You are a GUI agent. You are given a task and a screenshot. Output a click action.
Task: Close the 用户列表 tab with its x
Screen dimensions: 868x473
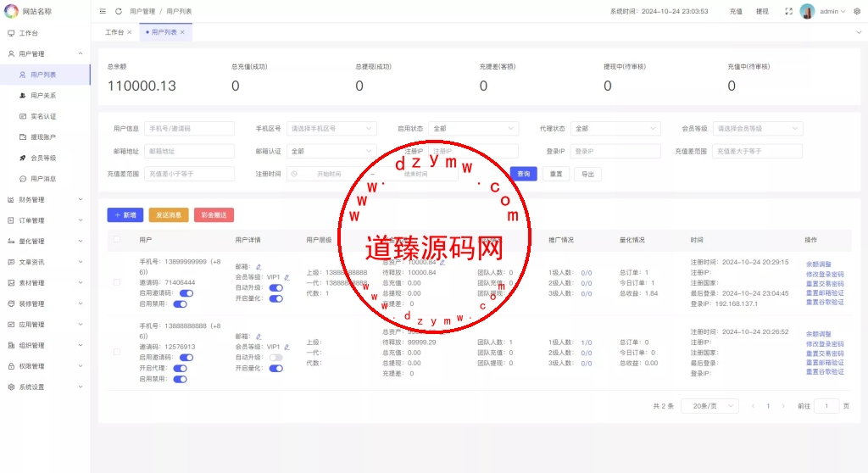point(182,32)
